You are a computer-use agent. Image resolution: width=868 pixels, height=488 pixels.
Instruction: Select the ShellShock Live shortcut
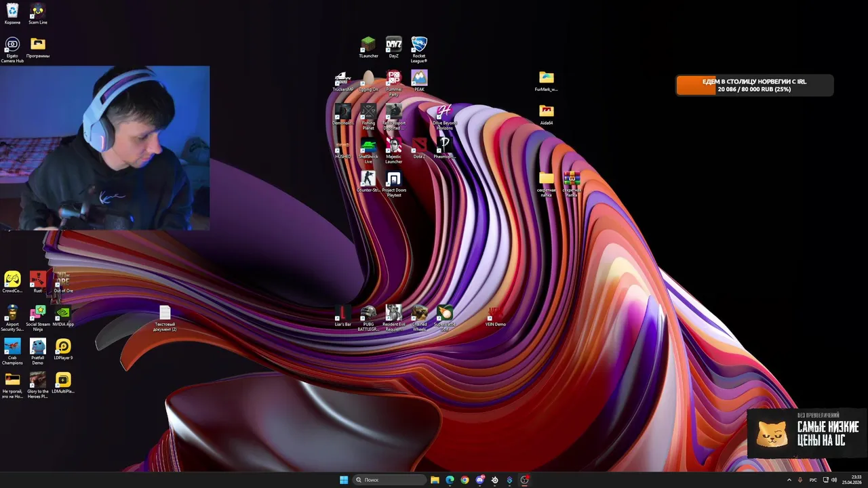pyautogui.click(x=368, y=150)
